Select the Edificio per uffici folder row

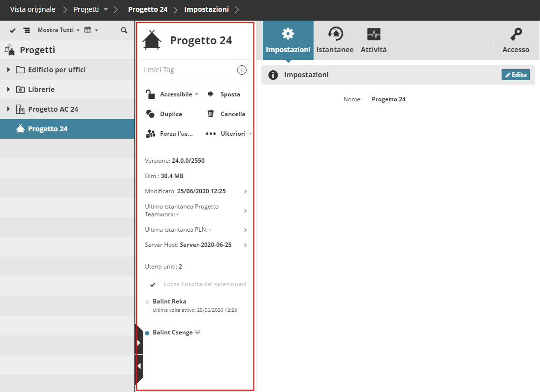tap(67, 70)
